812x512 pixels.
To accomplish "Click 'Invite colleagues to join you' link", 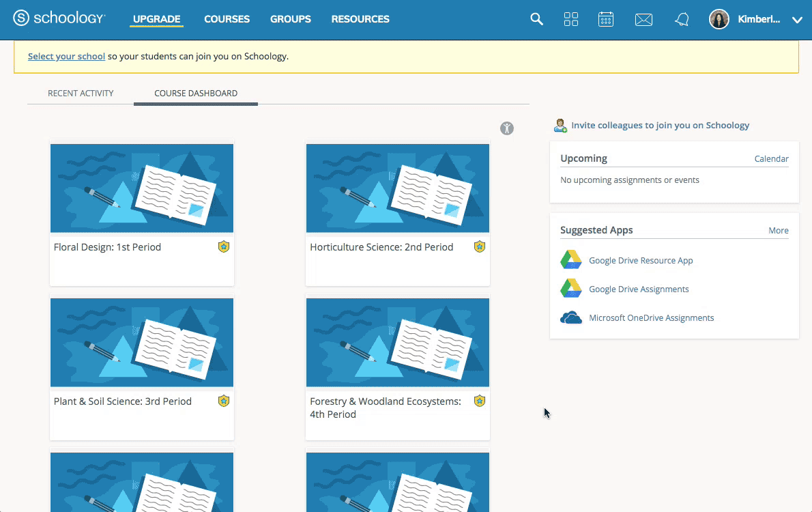I will click(661, 126).
